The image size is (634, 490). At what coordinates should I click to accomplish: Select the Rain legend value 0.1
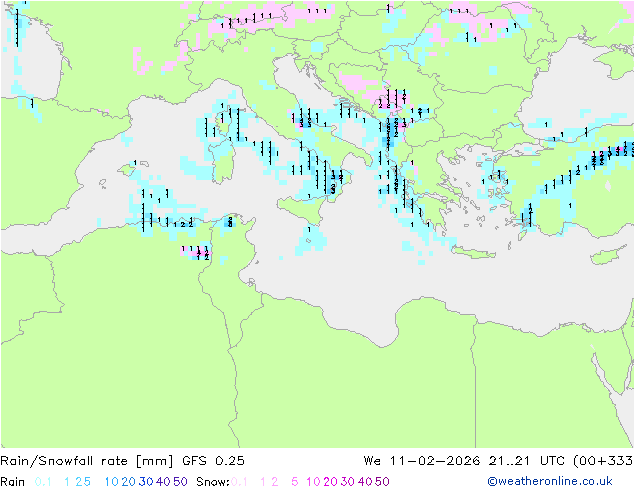pos(43,482)
